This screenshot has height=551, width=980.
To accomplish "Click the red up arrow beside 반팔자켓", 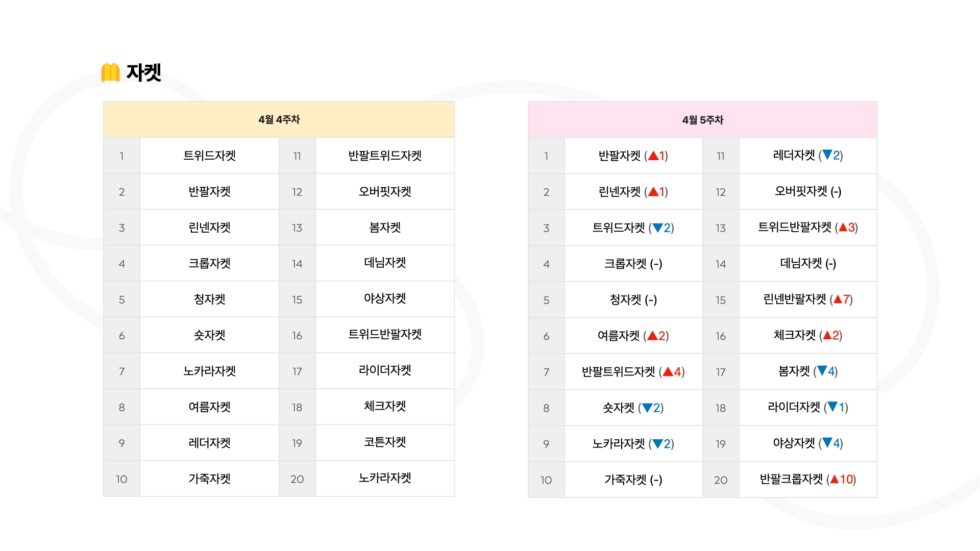I will coord(653,156).
